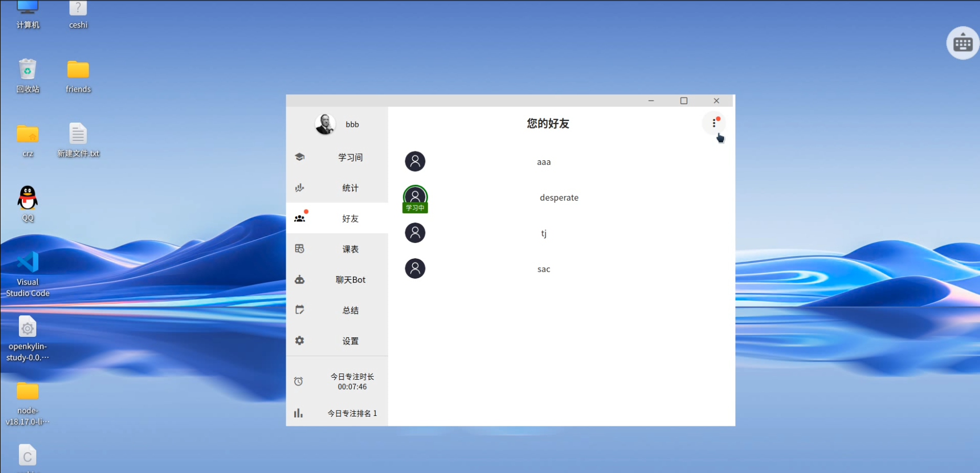Switch to the 学习间 tab
Viewport: 980px width, 473px height.
tap(350, 157)
